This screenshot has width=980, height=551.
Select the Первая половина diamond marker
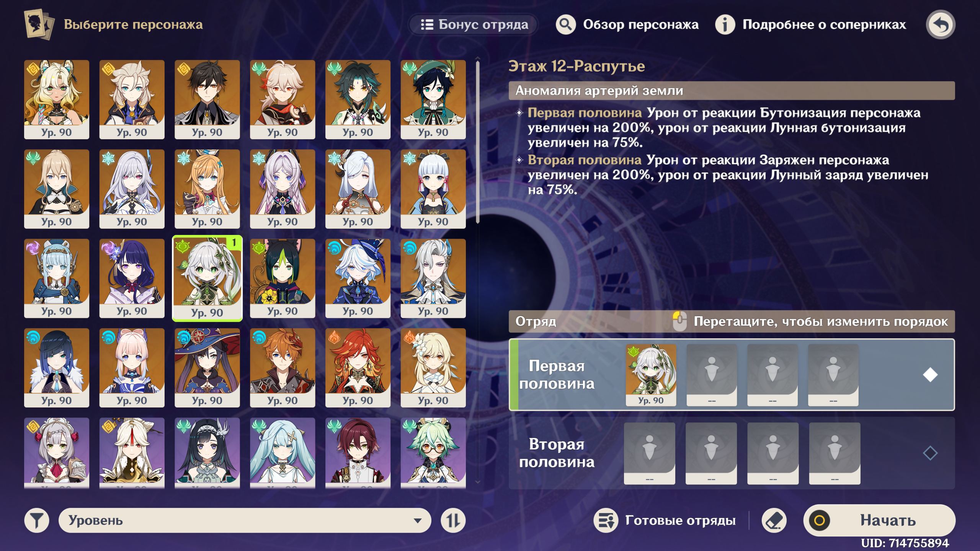930,375
